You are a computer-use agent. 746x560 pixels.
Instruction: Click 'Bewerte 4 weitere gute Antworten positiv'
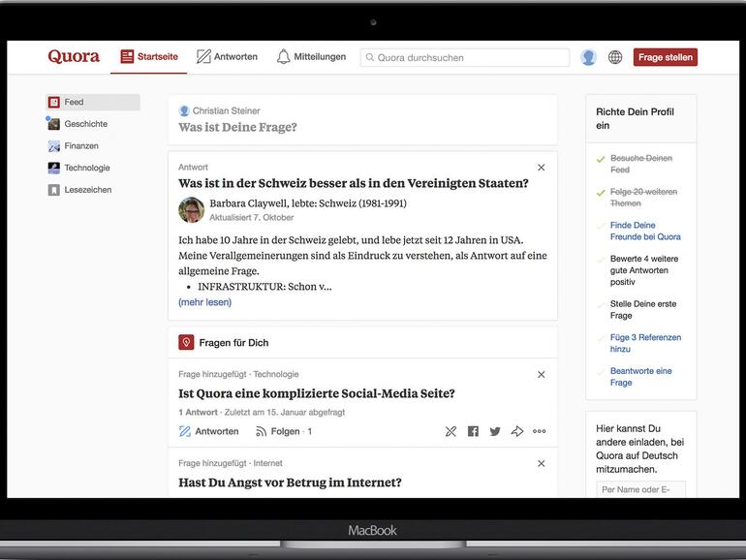(644, 270)
